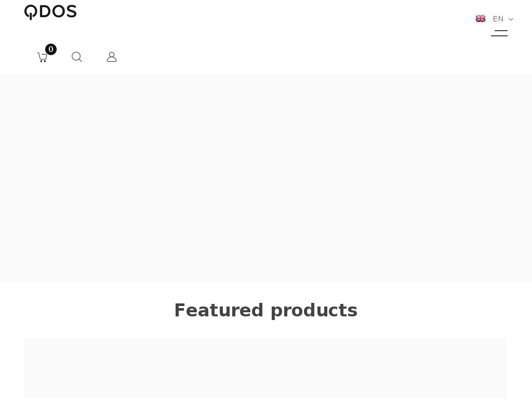This screenshot has height=399, width=532.
Task: Sign in using the person icon
Action: (x=112, y=57)
